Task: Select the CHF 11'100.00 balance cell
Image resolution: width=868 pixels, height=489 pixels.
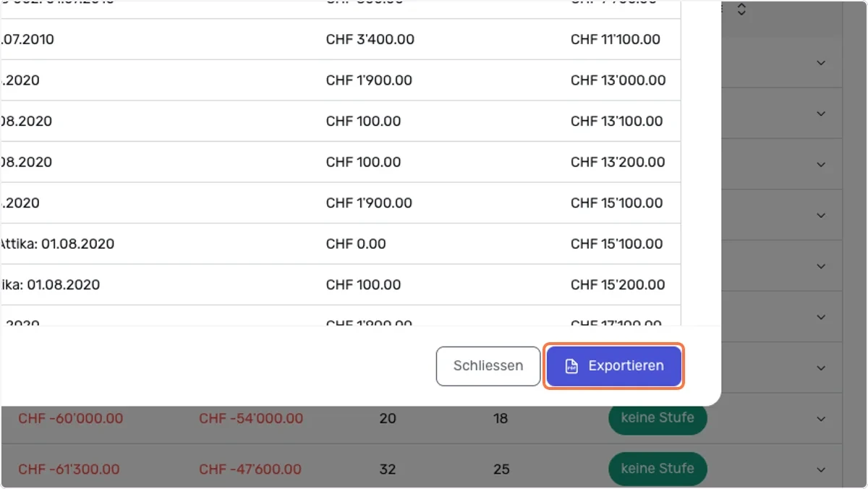Action: point(616,39)
